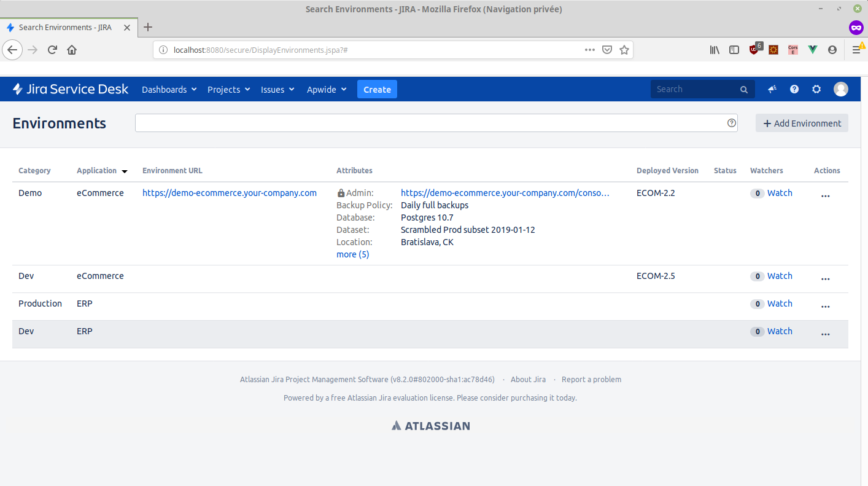Open Jira administration gear icon

click(816, 89)
